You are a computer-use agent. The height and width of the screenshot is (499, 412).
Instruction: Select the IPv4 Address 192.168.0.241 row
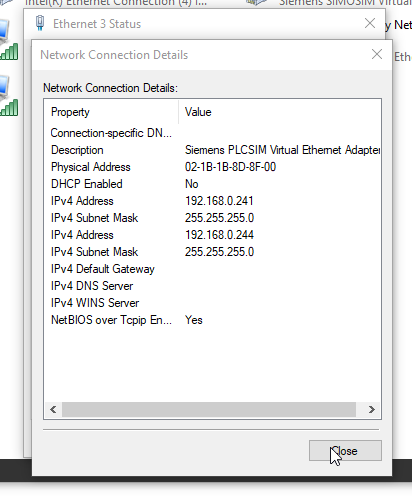pyautogui.click(x=212, y=201)
